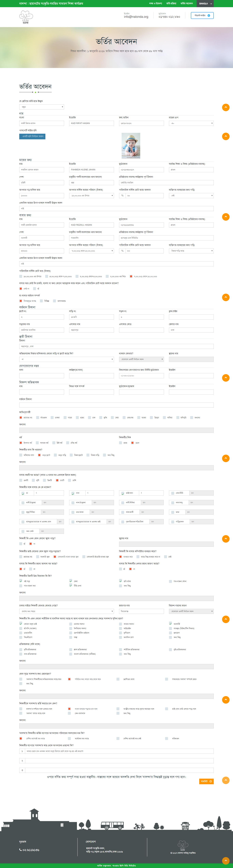Screen dimensions: 233x868
Task: Click the scroll-to-top arrow beside the baby photo
Action: tap(226, 136)
